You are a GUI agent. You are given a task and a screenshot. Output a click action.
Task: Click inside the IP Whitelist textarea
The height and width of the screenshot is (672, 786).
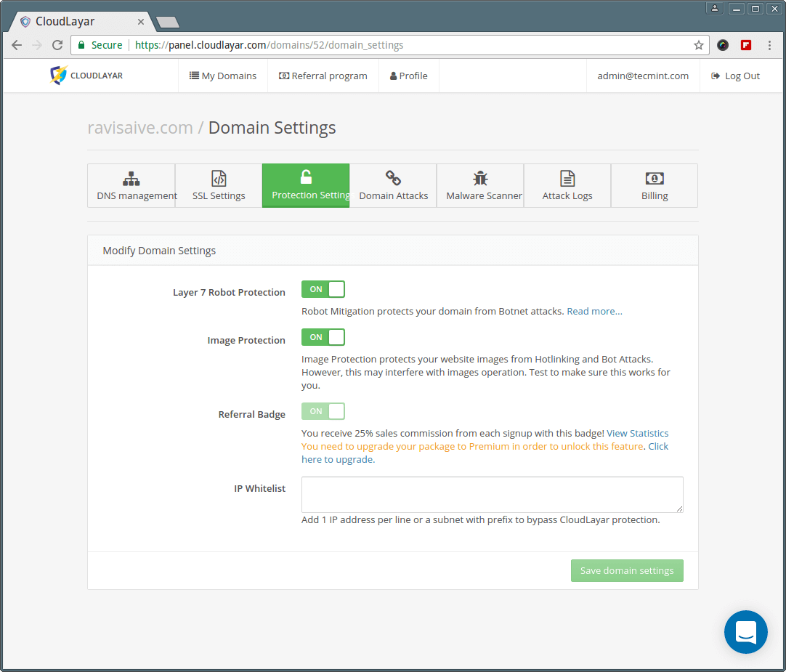492,495
